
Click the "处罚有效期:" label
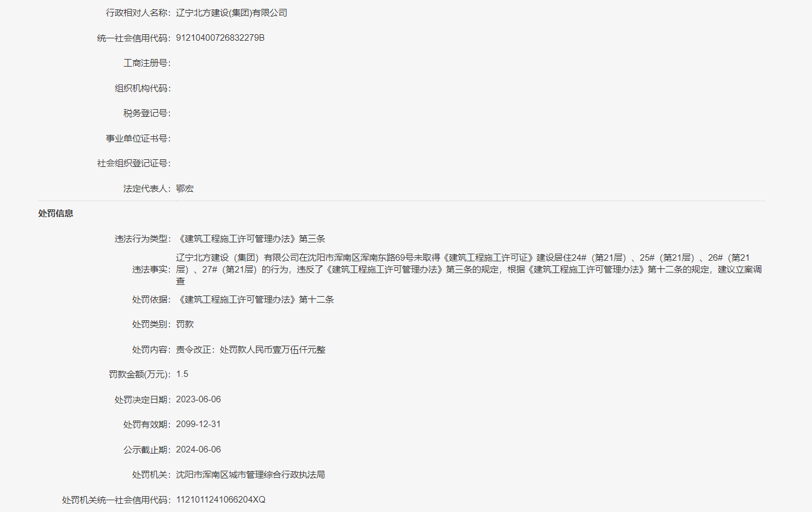tap(147, 425)
